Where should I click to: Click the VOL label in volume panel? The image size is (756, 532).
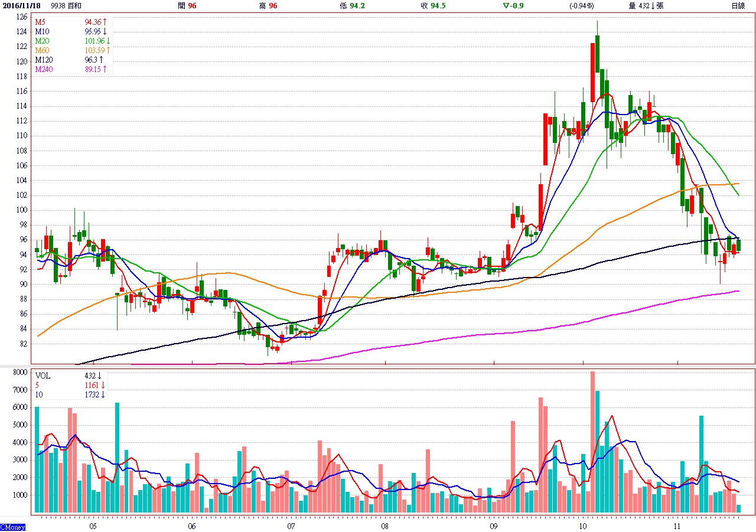[x=43, y=376]
